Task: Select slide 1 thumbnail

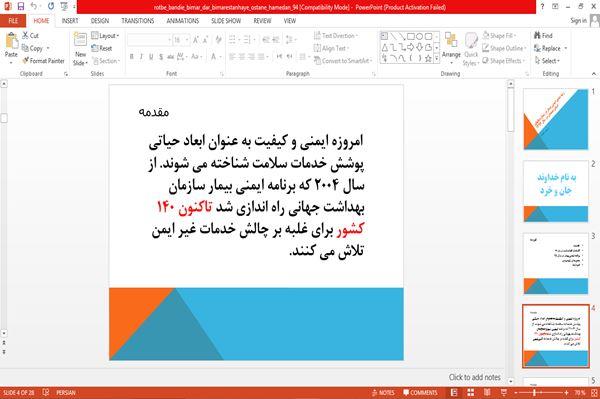Action: click(x=556, y=119)
